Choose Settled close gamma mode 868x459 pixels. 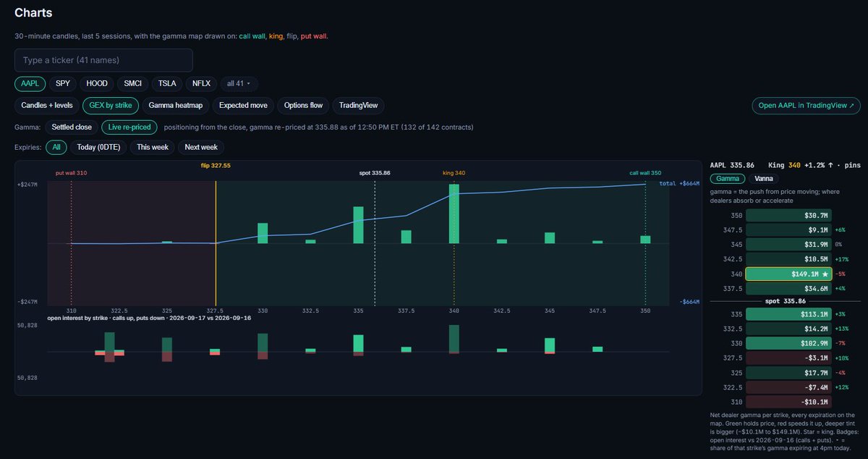point(72,127)
